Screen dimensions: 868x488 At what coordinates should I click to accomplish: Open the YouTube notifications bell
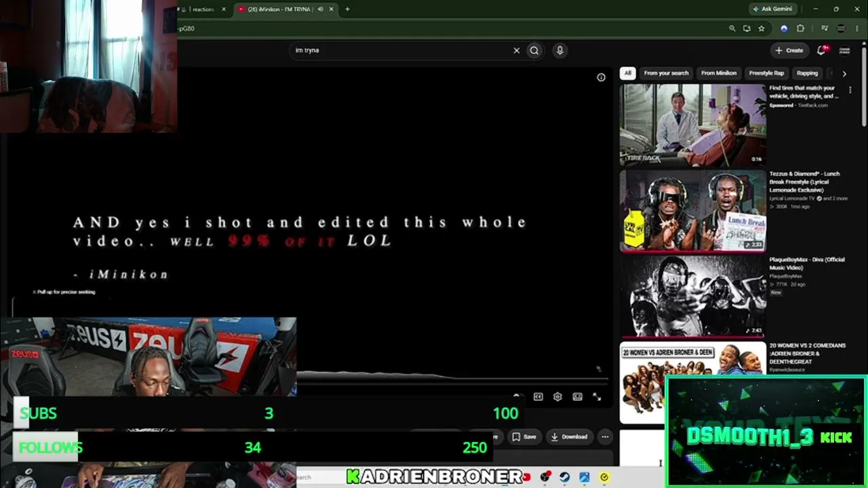pos(822,50)
